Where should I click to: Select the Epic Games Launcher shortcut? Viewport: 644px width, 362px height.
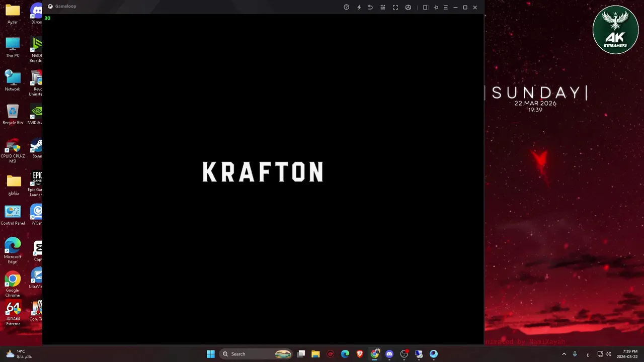click(x=36, y=184)
